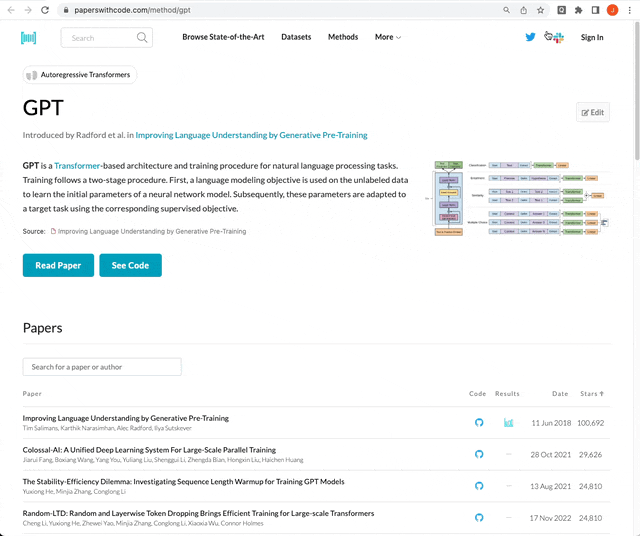The image size is (640, 536).
Task: Click the zoom magnifier in address bar
Action: [507, 10]
